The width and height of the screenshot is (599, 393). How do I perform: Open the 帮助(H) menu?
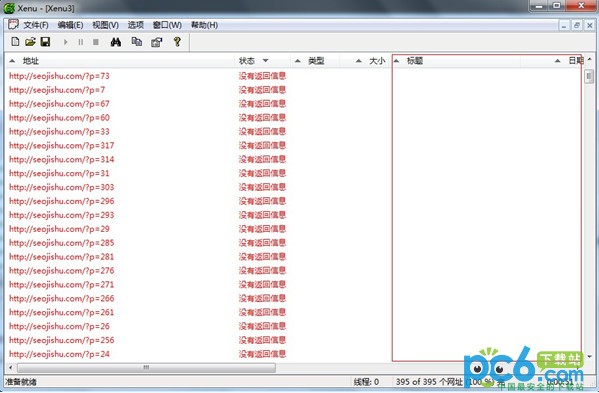pos(204,25)
